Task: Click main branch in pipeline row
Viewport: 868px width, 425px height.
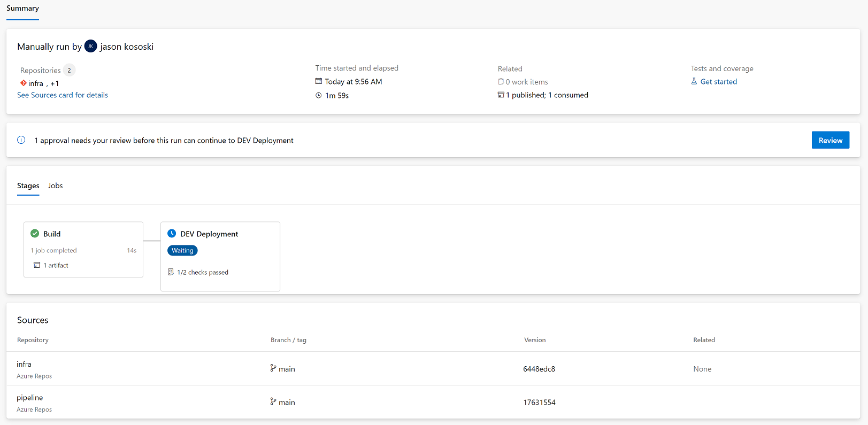Action: click(x=287, y=403)
